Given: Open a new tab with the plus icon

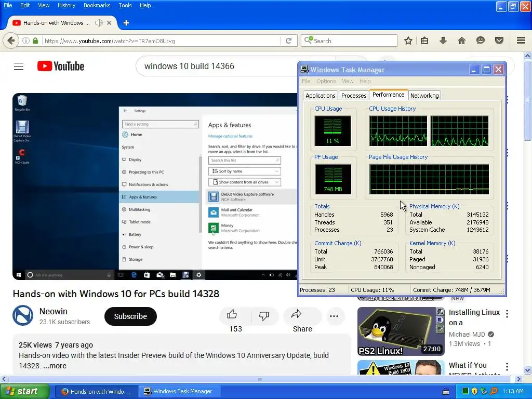Looking at the screenshot, I should (x=126, y=23).
